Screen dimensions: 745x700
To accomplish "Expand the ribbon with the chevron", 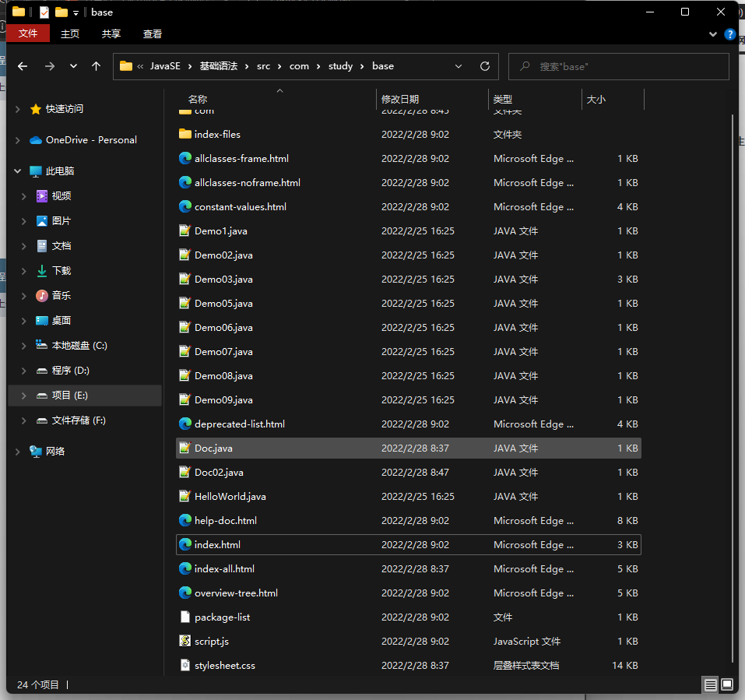I will tap(712, 34).
